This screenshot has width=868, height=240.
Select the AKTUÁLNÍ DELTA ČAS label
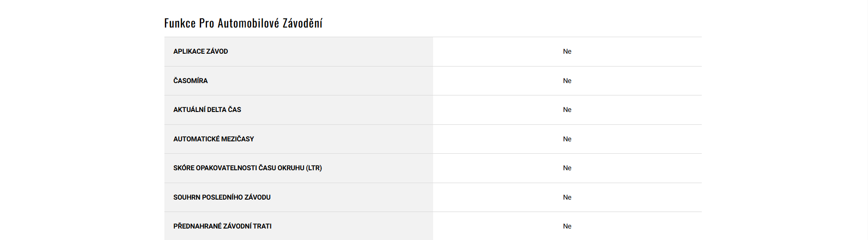click(x=207, y=110)
